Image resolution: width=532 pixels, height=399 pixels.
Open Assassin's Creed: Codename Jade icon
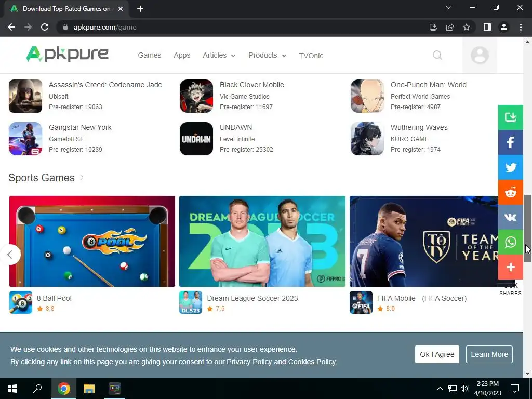tap(25, 96)
